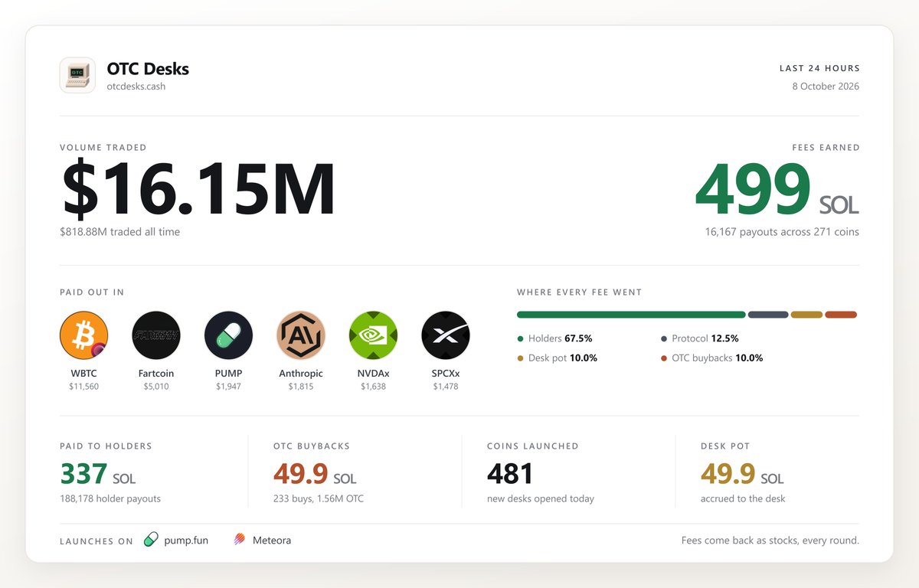Click the SPCXx $1,478 amount

point(446,387)
